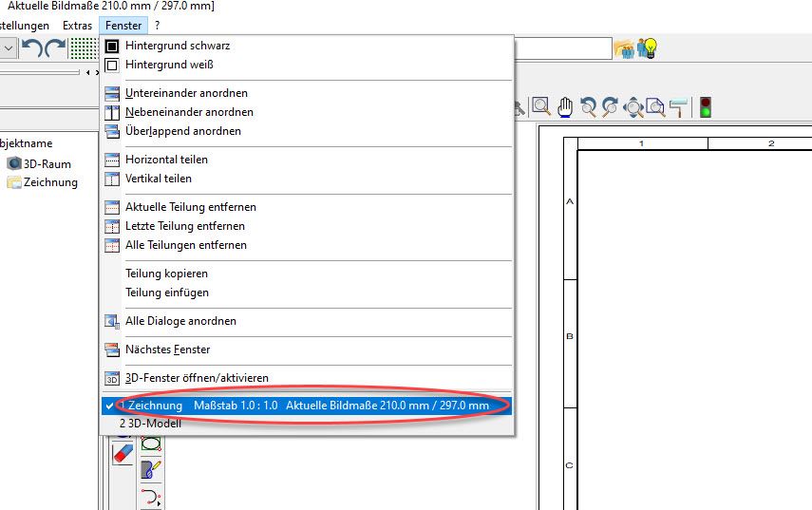Click the previous zoom view icon

588,107
